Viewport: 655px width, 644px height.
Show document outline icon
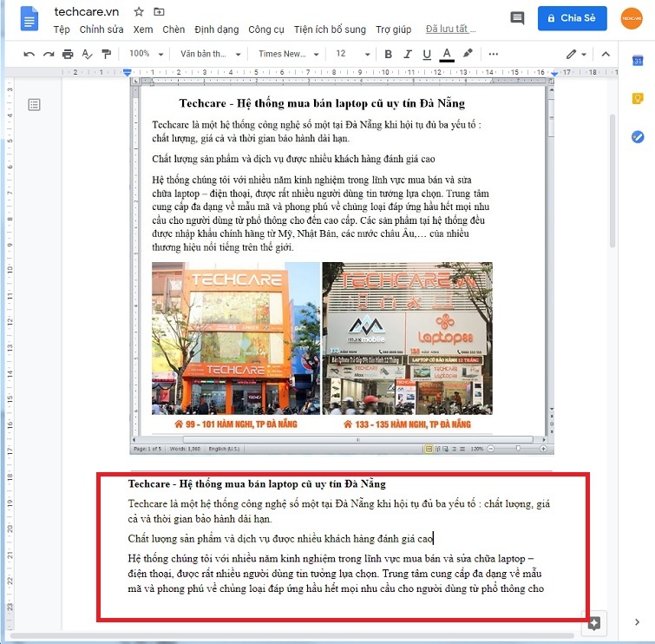pos(34,105)
